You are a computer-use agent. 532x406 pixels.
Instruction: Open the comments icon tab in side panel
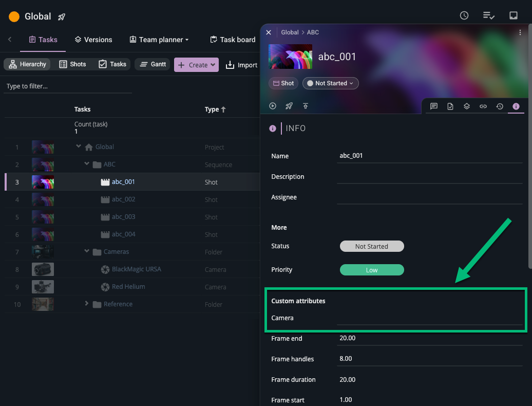[x=434, y=106]
